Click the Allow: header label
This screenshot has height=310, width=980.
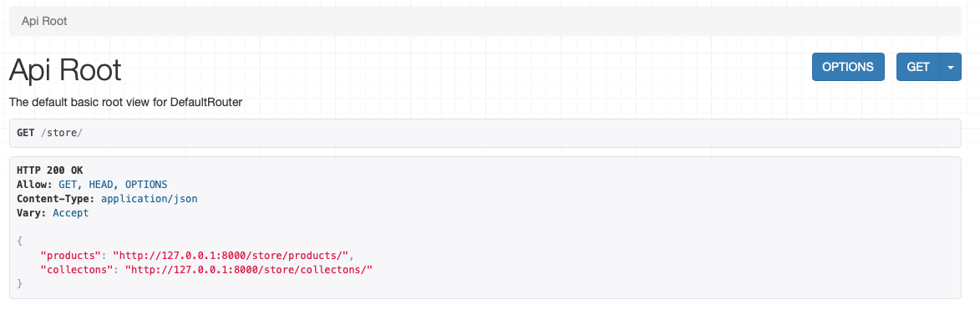click(35, 185)
